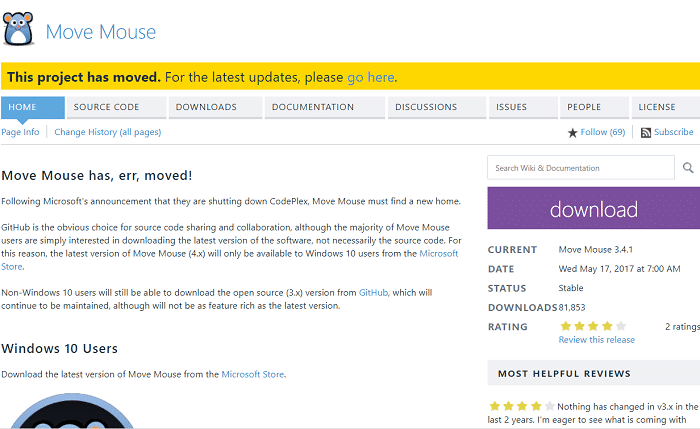
Task: Click 'This project has moved.' banner text
Action: pyautogui.click(x=83, y=77)
